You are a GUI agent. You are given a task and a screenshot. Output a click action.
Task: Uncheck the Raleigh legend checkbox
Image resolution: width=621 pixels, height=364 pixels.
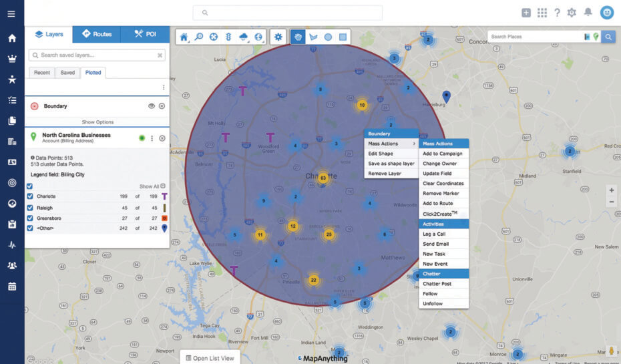29,208
